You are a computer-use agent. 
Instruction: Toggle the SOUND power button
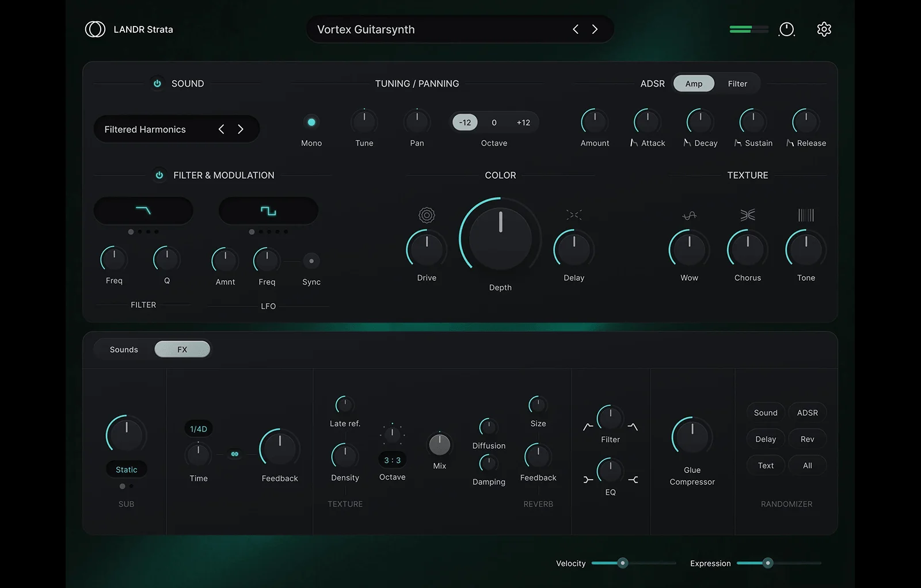pyautogui.click(x=157, y=83)
